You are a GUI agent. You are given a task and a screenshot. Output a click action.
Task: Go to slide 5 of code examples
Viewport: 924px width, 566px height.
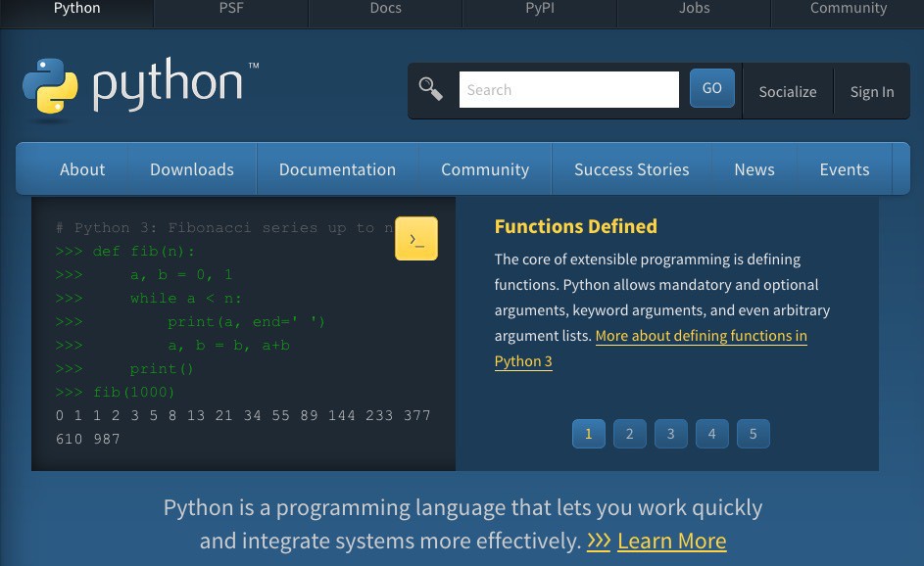click(753, 434)
